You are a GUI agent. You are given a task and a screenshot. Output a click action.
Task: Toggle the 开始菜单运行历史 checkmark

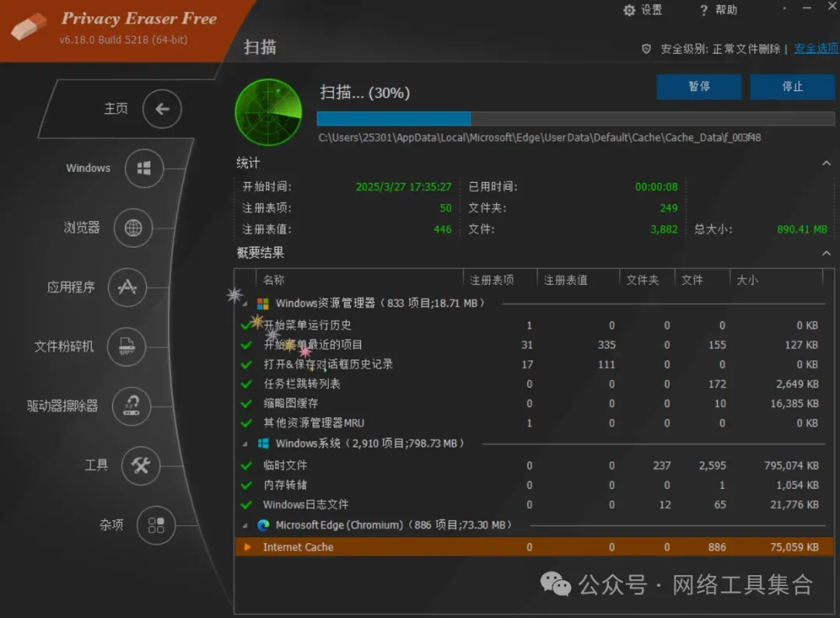(x=247, y=325)
